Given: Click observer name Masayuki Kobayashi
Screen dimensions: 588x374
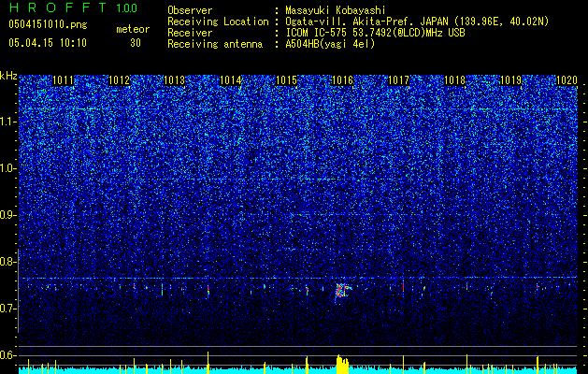Looking at the screenshot, I should point(336,10).
